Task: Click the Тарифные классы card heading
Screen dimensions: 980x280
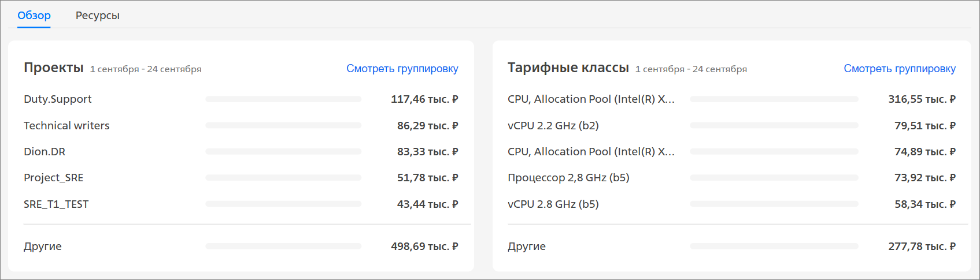Action: point(568,68)
